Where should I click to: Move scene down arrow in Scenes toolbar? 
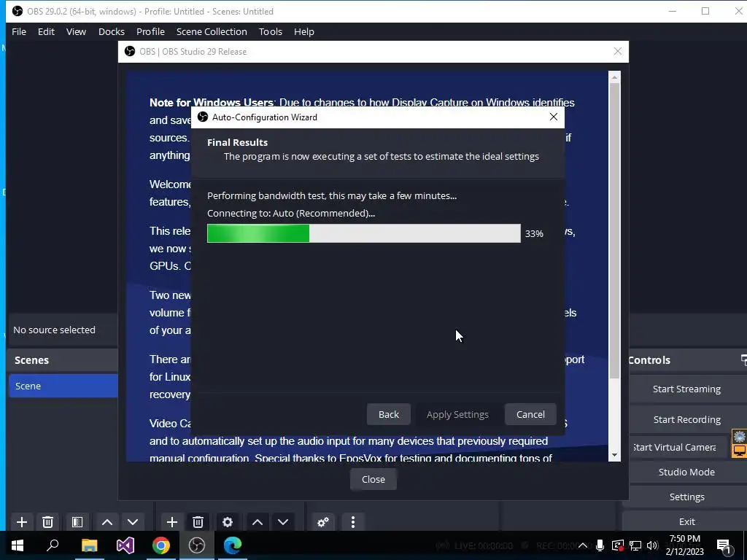(133, 522)
